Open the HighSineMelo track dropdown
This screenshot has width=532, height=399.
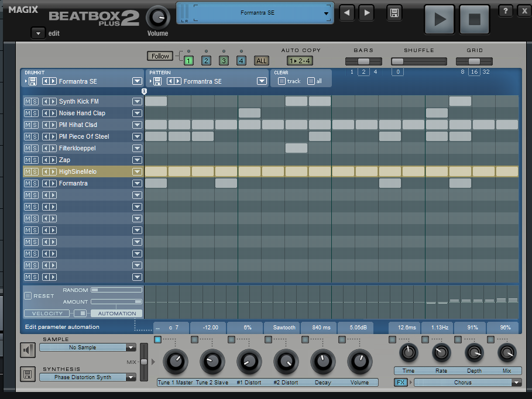click(137, 171)
